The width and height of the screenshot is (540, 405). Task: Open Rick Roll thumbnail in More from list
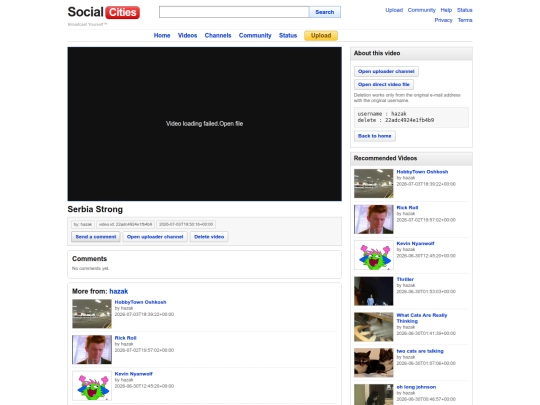(92, 350)
